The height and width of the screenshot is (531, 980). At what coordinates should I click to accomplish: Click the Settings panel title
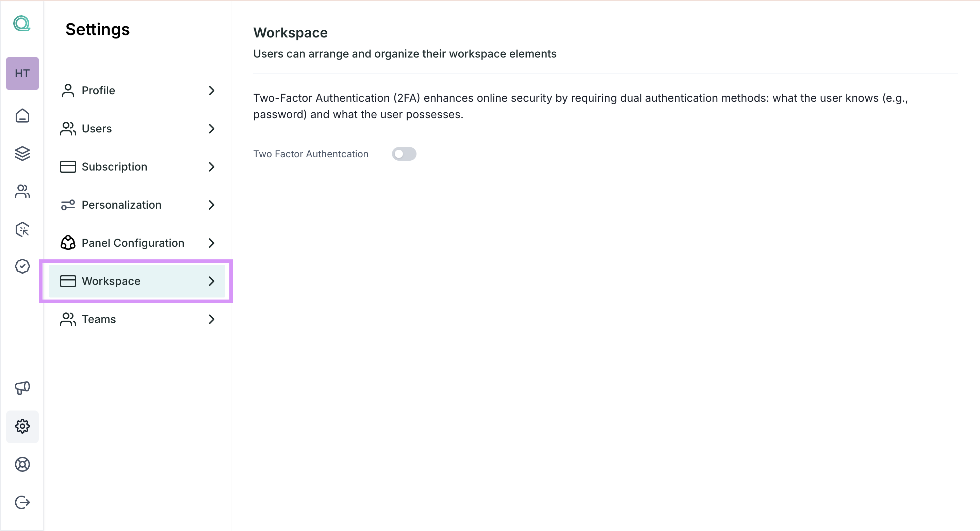point(97,29)
